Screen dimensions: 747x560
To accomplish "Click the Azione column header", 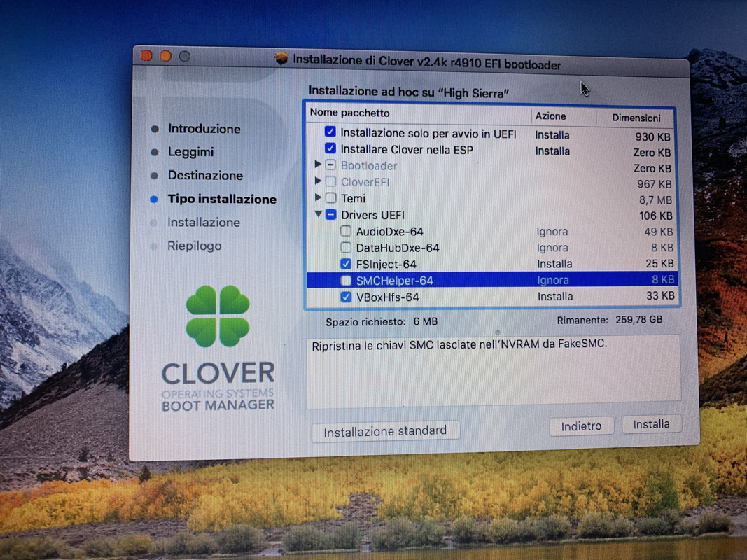I will [x=550, y=115].
